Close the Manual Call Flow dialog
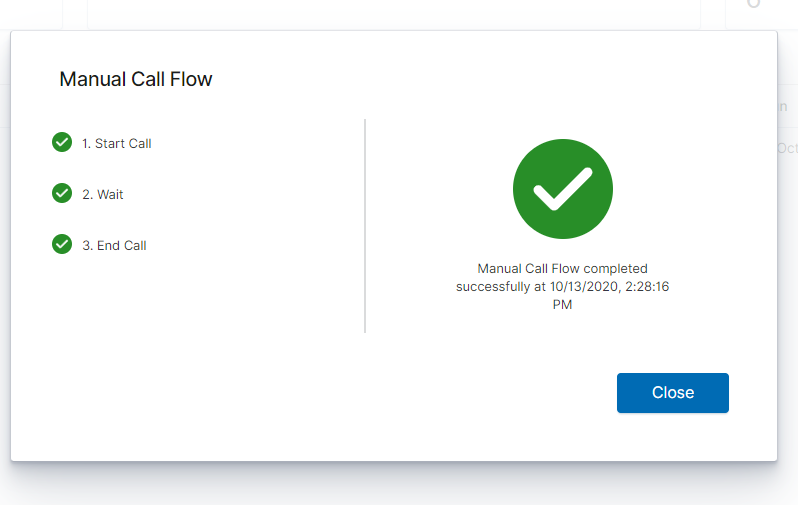The height and width of the screenshot is (505, 798). 672,392
